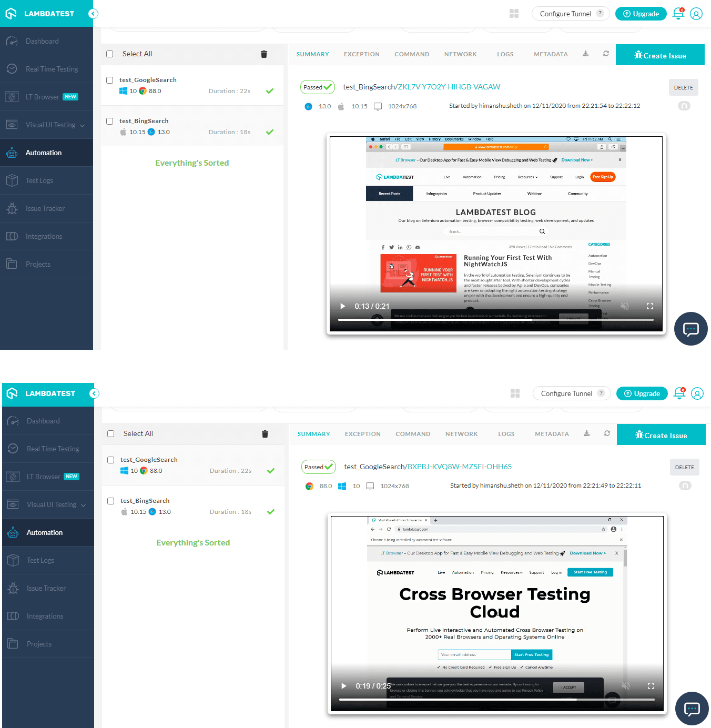This screenshot has width=711, height=728.
Task: Click DELETE button for test_BingSearch
Action: click(x=684, y=87)
